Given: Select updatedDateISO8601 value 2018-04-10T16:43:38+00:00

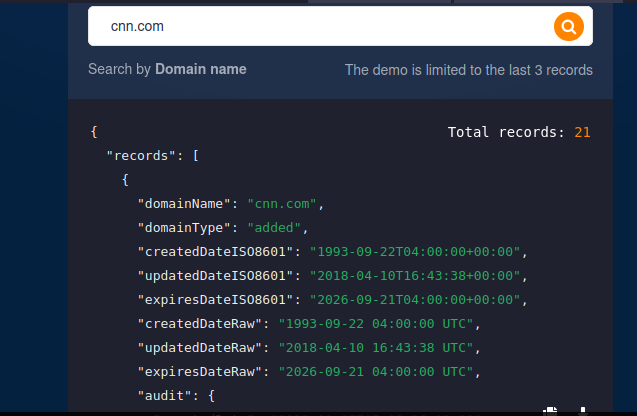Looking at the screenshot, I should (x=415, y=275).
